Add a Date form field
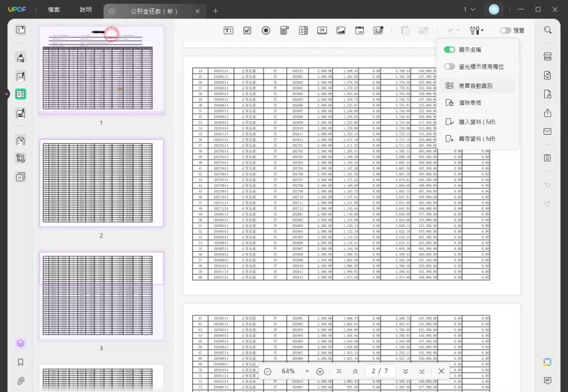Screen dimensions: 568x392 359,30
